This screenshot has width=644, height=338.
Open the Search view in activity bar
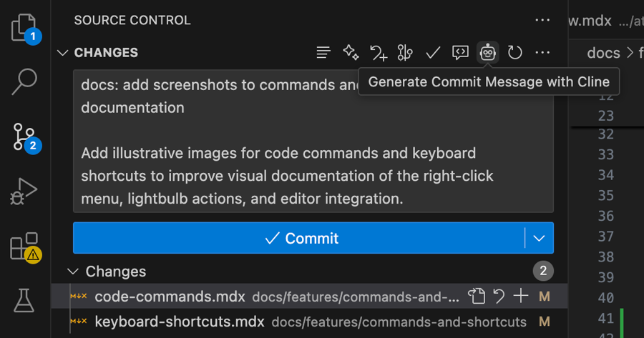pyautogui.click(x=24, y=81)
